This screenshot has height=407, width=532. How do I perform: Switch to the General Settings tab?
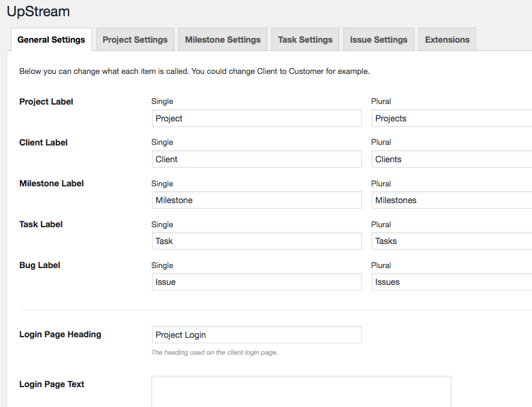click(x=51, y=40)
